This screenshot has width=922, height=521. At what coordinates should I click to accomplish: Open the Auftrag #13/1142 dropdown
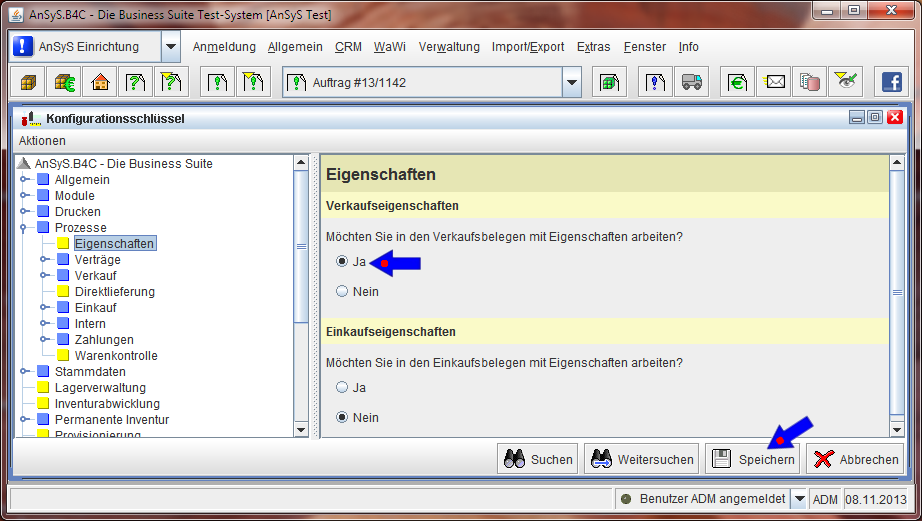(571, 82)
